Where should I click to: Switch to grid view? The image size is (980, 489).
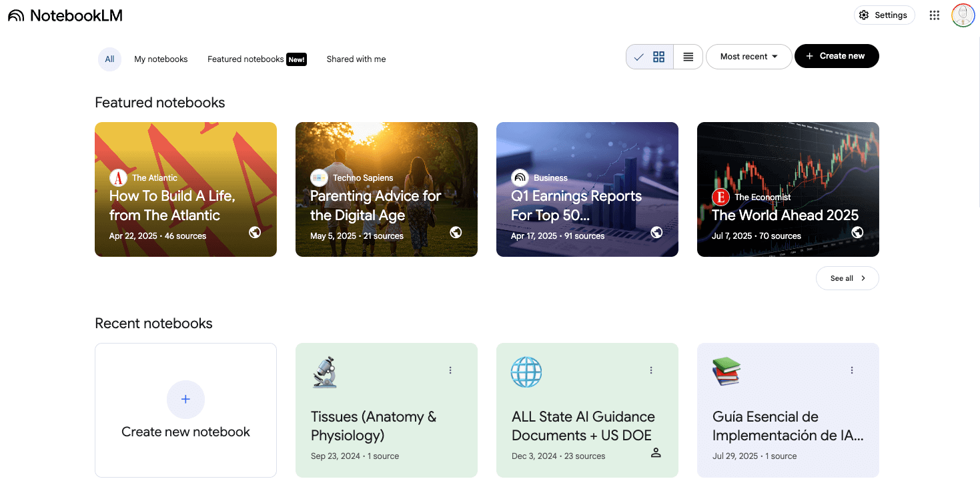point(650,57)
